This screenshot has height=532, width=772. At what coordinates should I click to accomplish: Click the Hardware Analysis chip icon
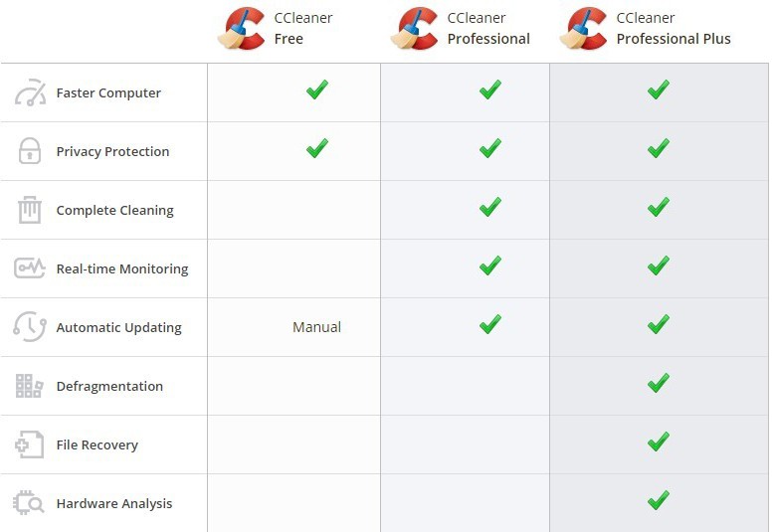[x=28, y=503]
